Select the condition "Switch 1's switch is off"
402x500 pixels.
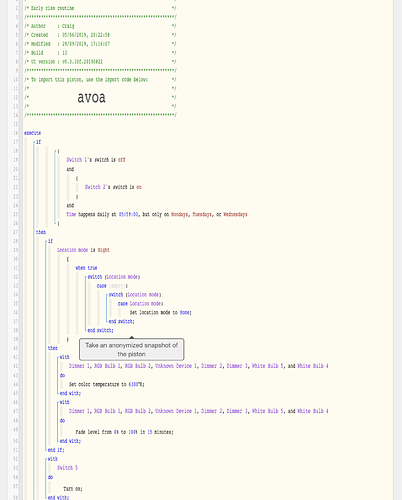tap(96, 160)
